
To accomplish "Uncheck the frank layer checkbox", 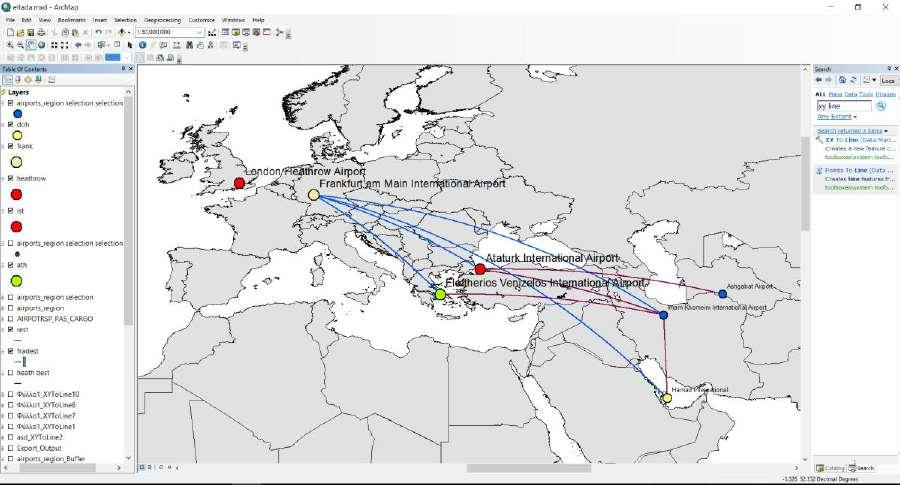I will (10, 146).
